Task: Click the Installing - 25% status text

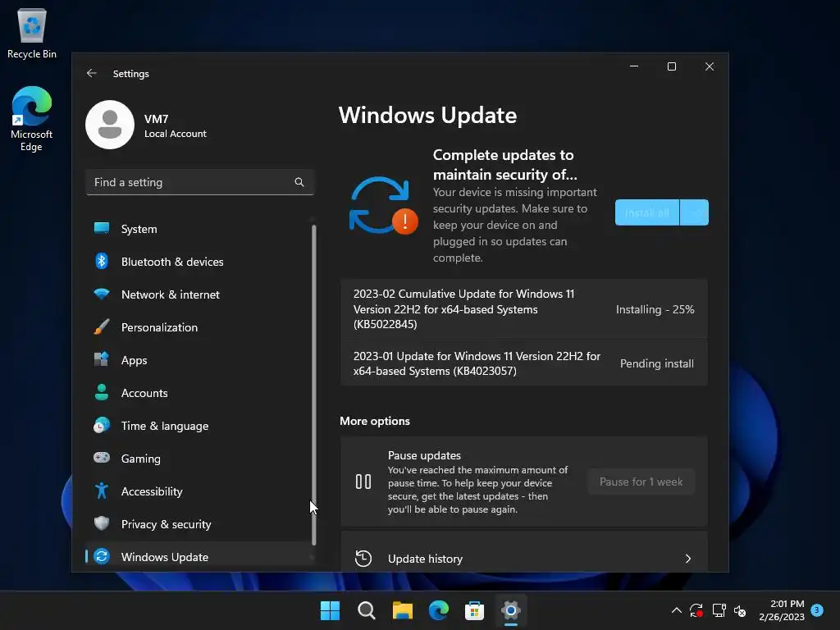Action: point(655,309)
